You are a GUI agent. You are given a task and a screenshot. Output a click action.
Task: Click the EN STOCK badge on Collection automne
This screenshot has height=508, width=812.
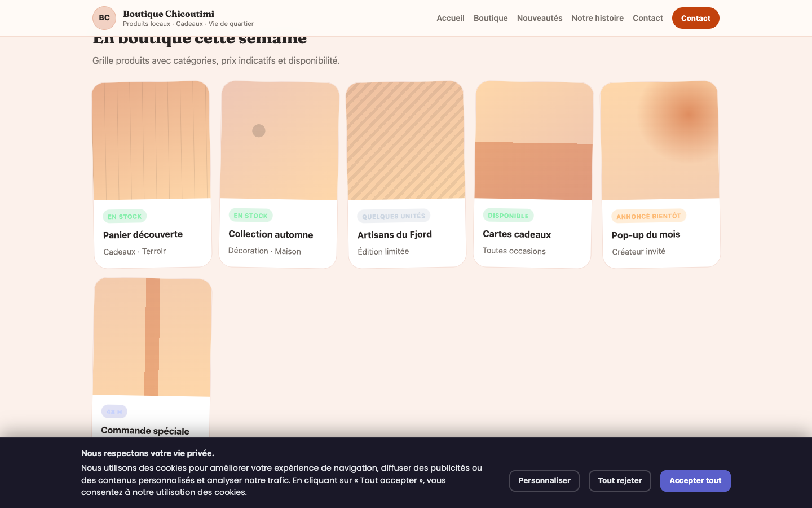click(250, 216)
